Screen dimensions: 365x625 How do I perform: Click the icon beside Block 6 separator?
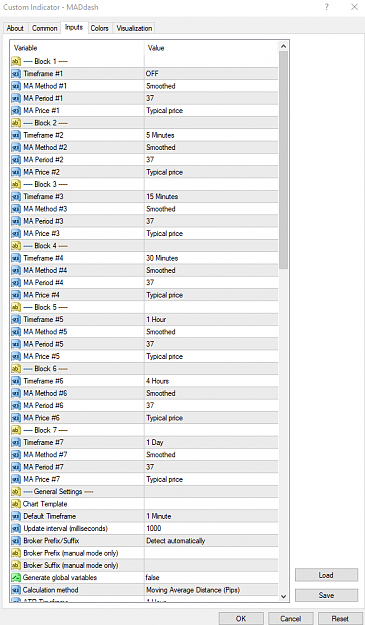pyautogui.click(x=16, y=369)
